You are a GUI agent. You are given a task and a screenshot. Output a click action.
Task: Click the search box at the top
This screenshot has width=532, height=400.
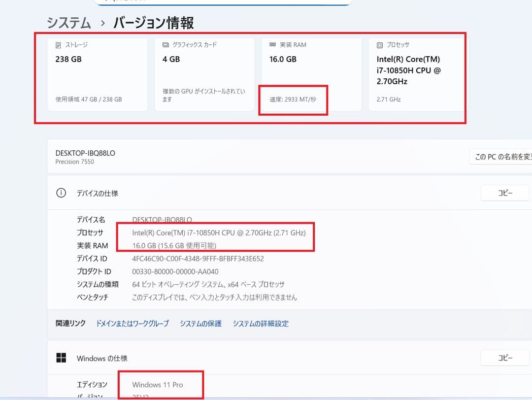(223, 1)
